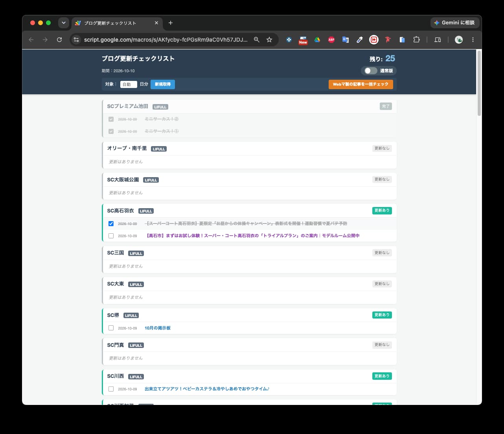Open the ABP Adblock Plus extension
Image resolution: width=504 pixels, height=434 pixels.
point(331,40)
